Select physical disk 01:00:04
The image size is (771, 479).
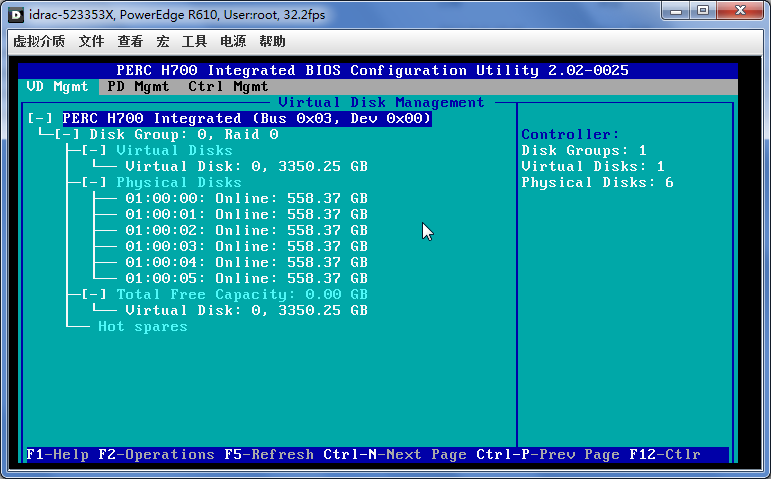click(246, 262)
